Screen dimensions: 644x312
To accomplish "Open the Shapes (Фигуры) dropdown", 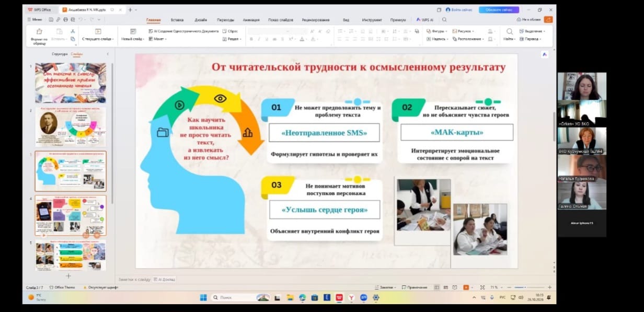I will (436, 31).
